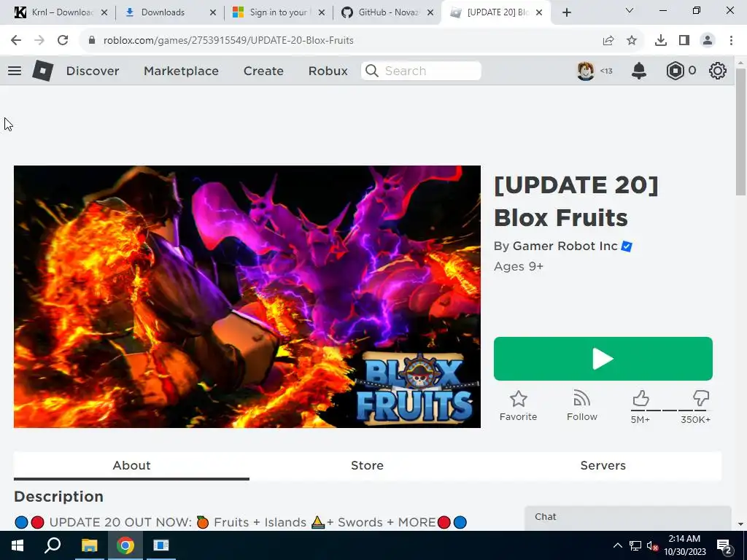747x560 pixels.
Task: Click the Ages 9+ label
Action: pyautogui.click(x=519, y=266)
